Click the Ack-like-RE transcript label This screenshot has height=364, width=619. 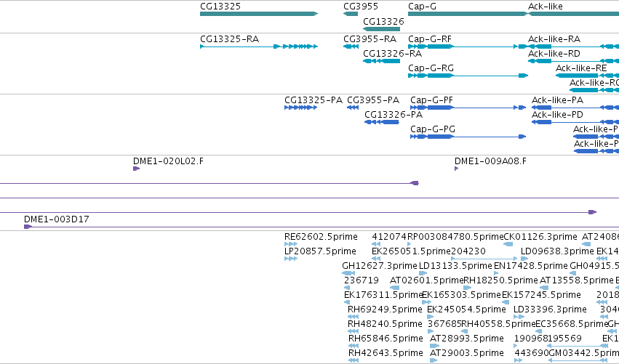point(581,68)
